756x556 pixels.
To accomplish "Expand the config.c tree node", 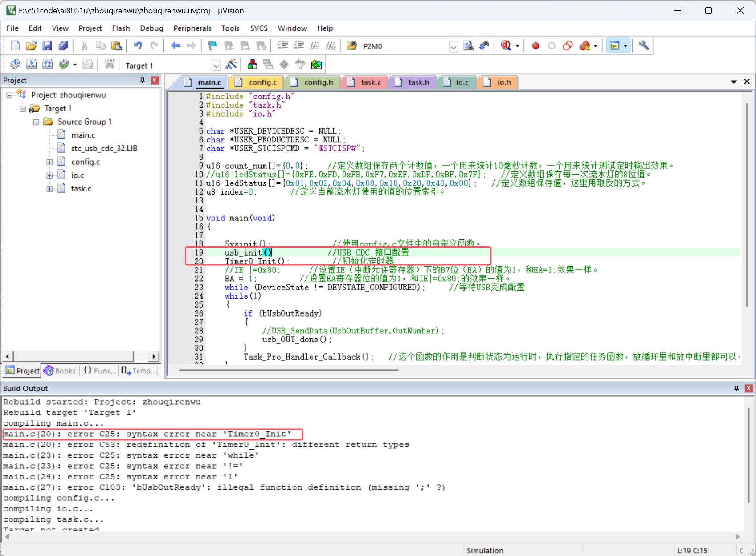I will click(49, 162).
